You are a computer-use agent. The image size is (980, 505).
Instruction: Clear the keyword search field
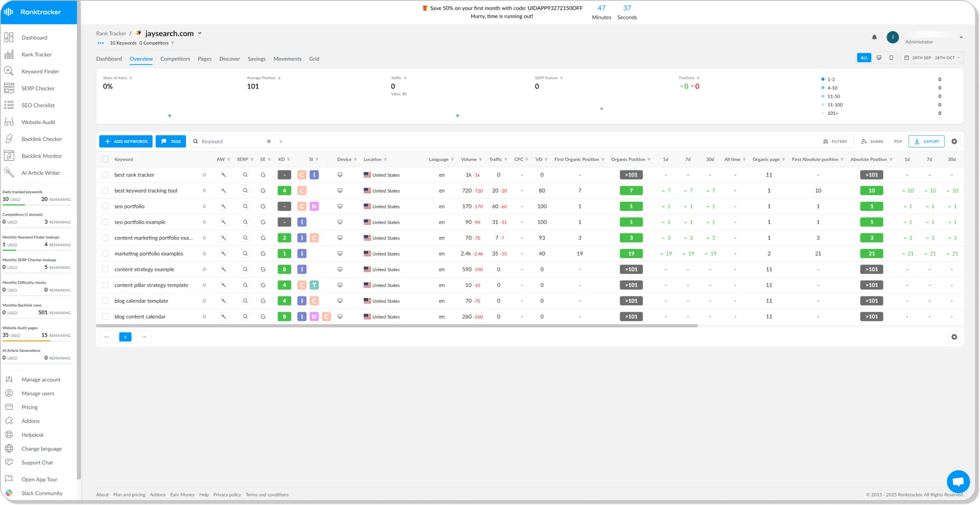(x=269, y=141)
